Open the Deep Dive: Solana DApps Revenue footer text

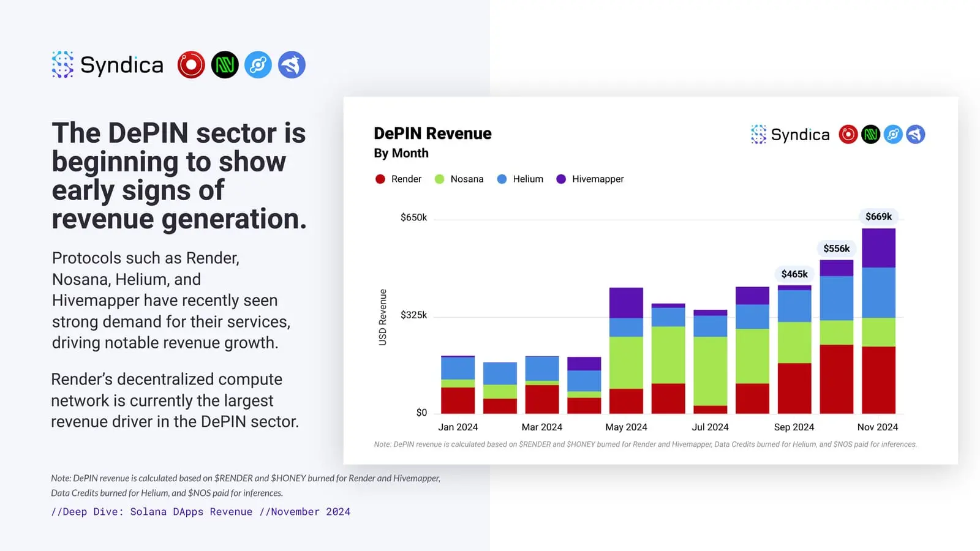200,512
